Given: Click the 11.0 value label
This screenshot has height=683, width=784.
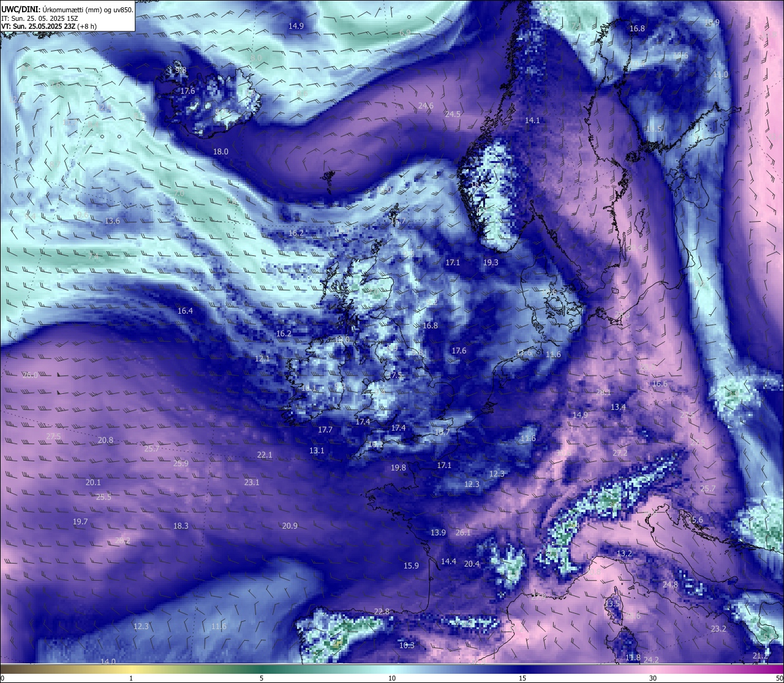Looking at the screenshot, I should pos(720,74).
